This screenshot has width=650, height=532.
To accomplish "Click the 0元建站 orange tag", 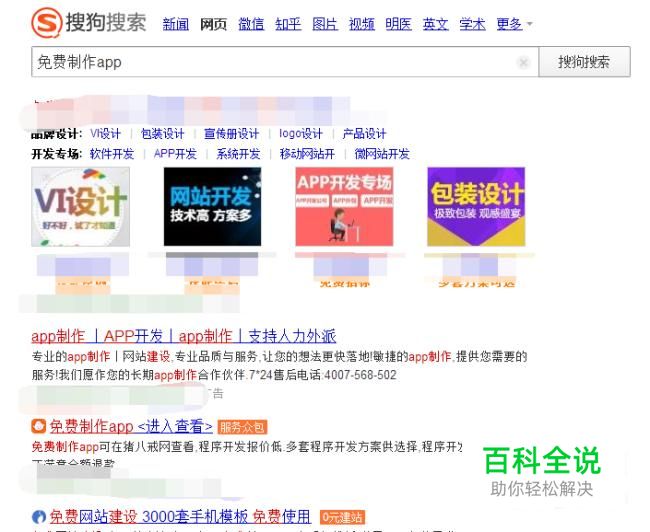I will click(342, 517).
